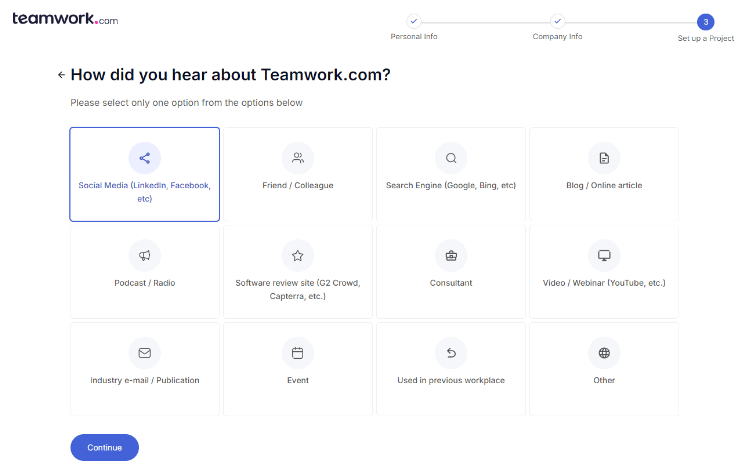Click the share icon for Social Media

pyautogui.click(x=144, y=158)
